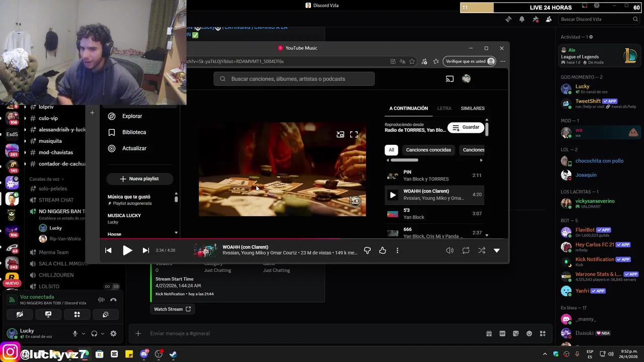Viewport: 644px width, 362px height.
Task: Share your screen in Discord voice panel
Action: 48,314
